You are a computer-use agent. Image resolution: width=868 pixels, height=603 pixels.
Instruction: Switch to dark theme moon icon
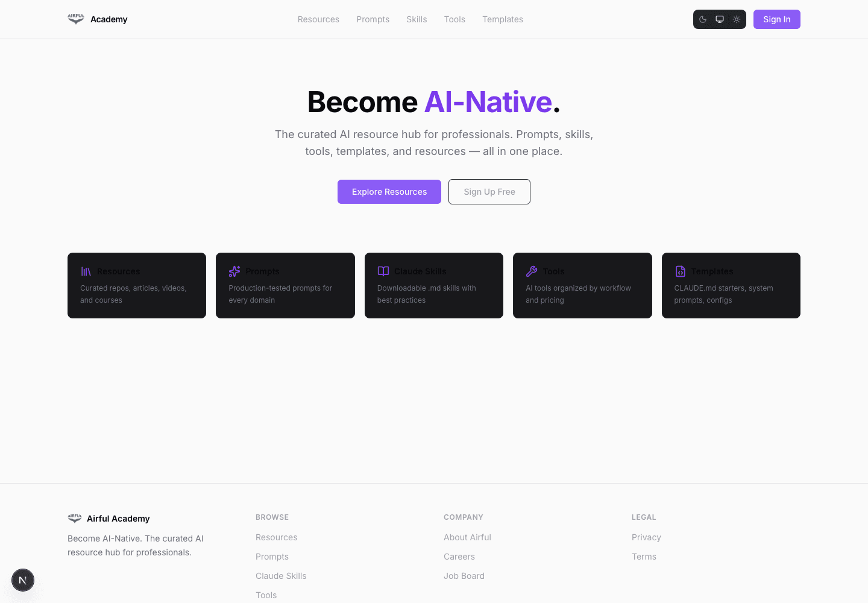[703, 19]
